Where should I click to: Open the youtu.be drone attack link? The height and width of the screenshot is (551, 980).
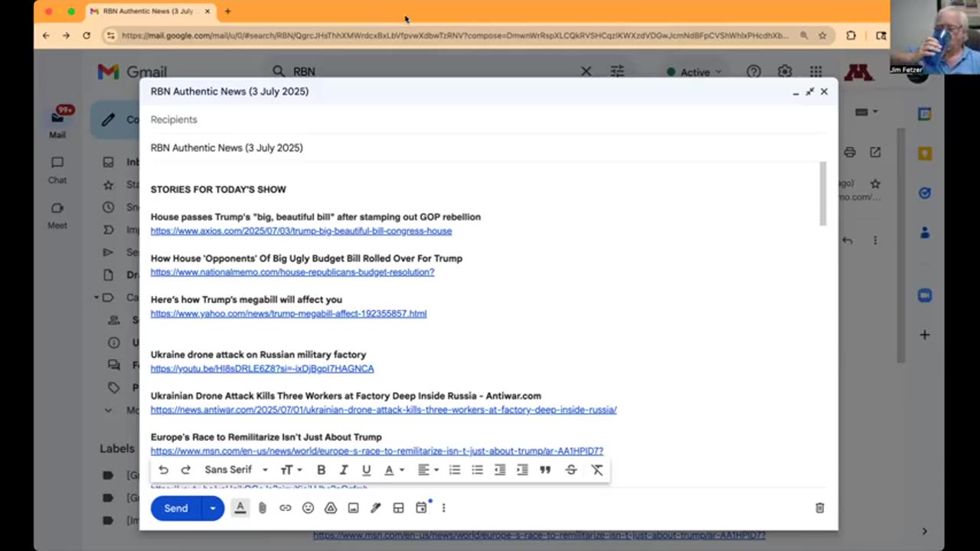point(262,369)
